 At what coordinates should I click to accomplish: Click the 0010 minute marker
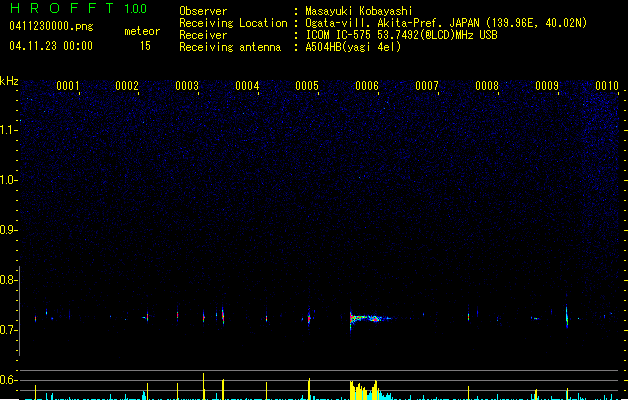coord(607,86)
